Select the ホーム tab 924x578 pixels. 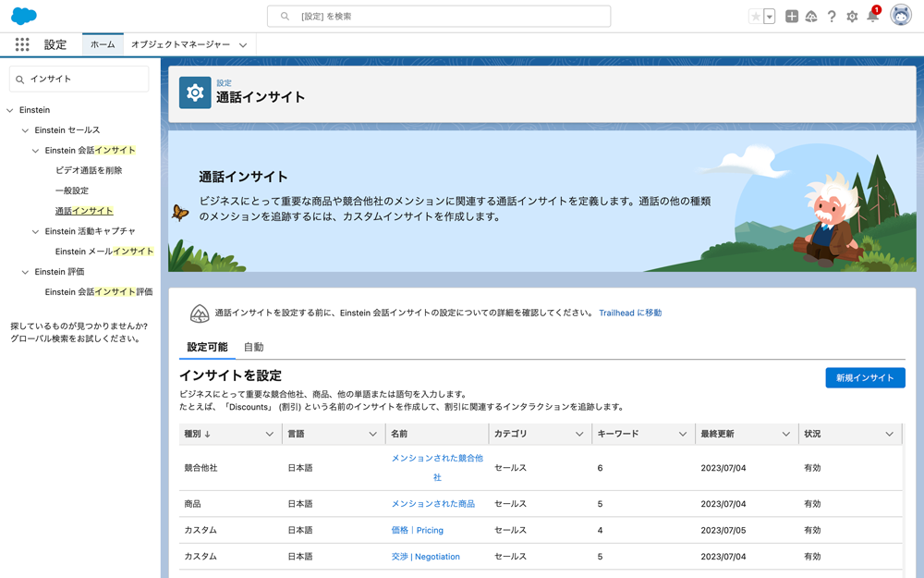point(103,44)
